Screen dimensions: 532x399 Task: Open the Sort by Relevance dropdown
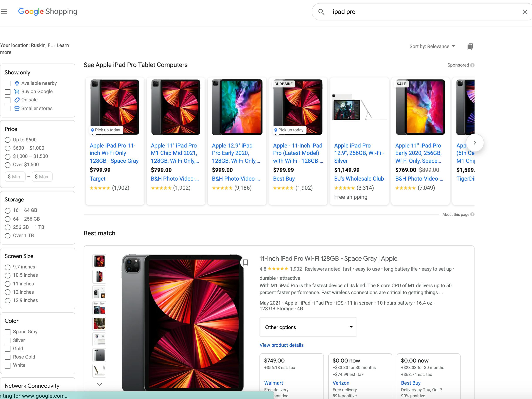[x=432, y=46]
